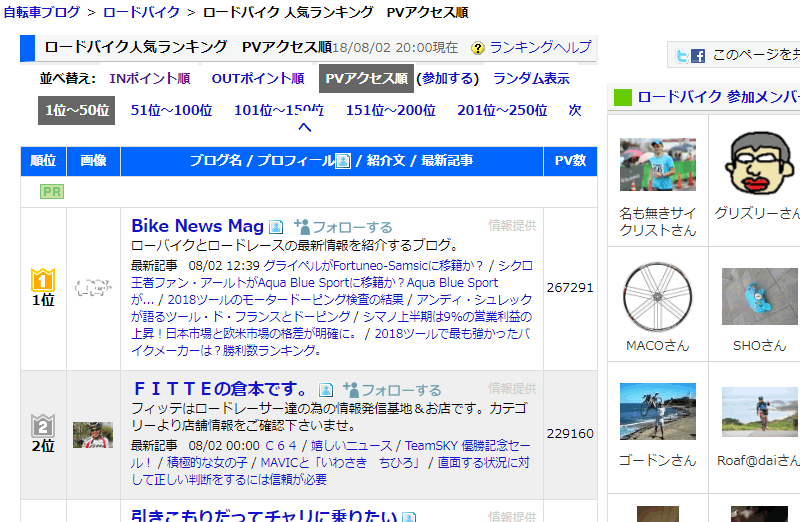This screenshot has width=800, height=522.
Task: Open 引きこもりだってチャリに乗りたい blog title
Action: (264, 515)
